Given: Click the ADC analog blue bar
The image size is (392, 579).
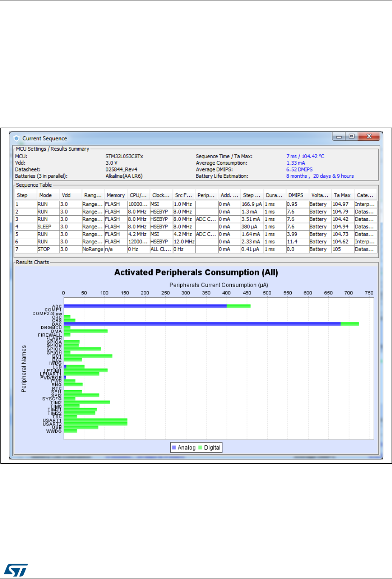Looking at the screenshot, I should 145,306.
